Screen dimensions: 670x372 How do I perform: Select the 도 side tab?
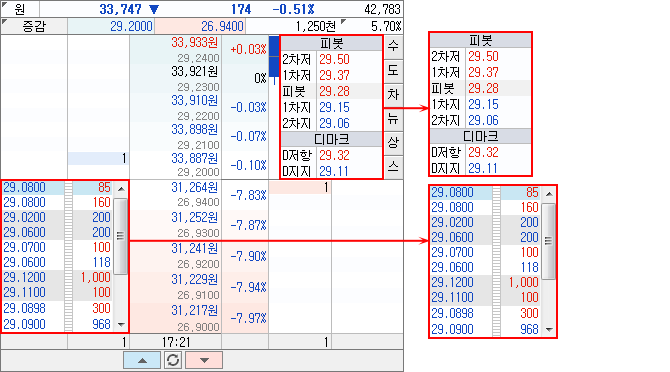point(393,70)
